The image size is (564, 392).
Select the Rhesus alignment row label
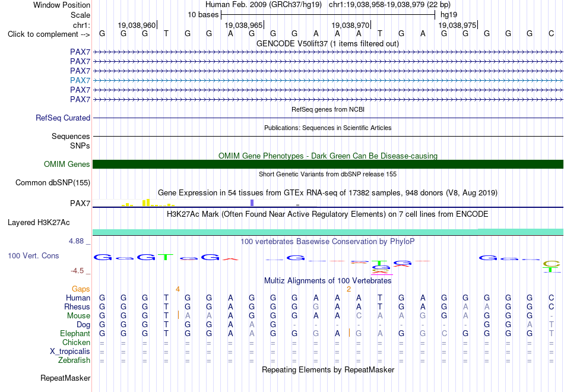77,306
